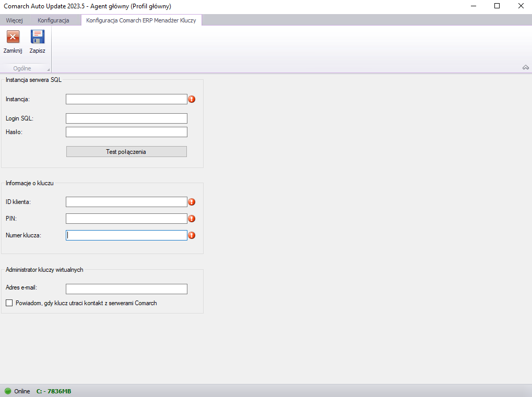
Task: Click the ID klienta input field
Action: tap(126, 202)
